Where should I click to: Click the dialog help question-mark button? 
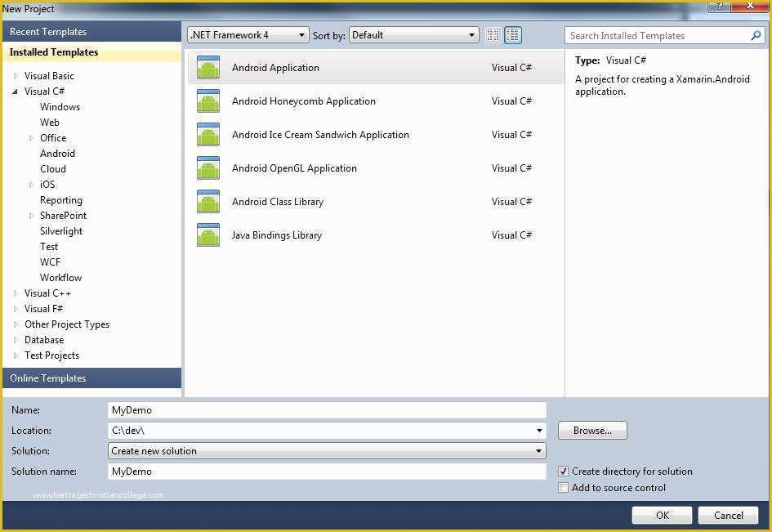coord(720,6)
